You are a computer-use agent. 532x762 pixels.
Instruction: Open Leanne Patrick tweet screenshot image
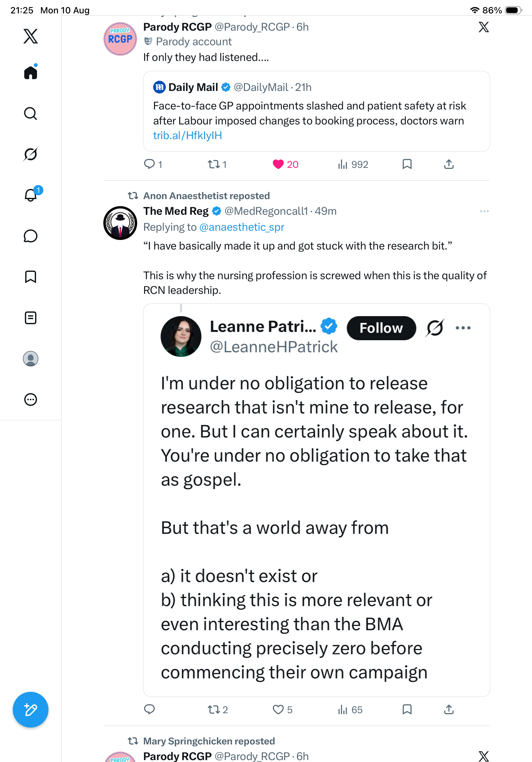coord(316,500)
